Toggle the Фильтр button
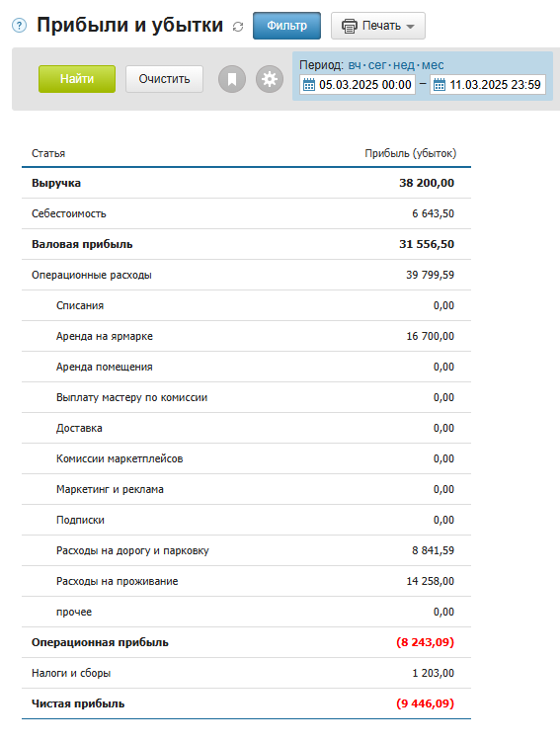560x743 pixels. pyautogui.click(x=286, y=26)
